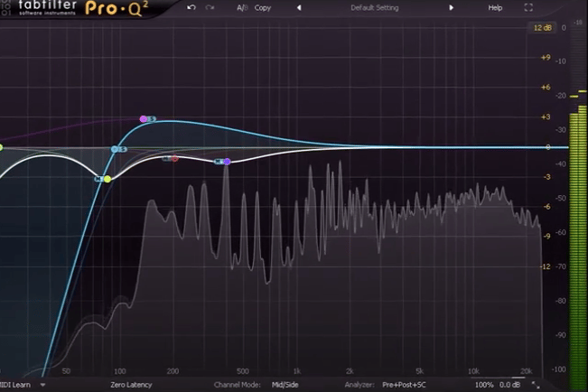Enter full screen mode icon
This screenshot has height=392, width=588.
(528, 7)
